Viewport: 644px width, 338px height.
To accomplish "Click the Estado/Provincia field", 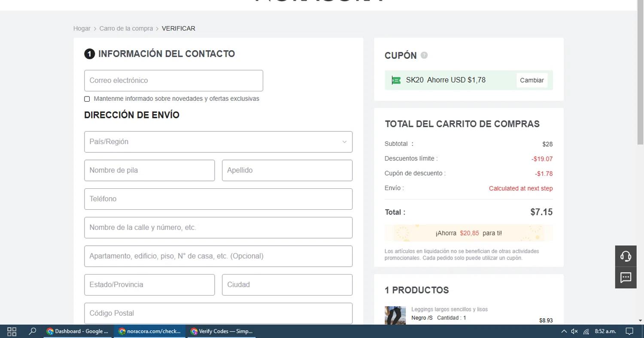I will tap(149, 285).
